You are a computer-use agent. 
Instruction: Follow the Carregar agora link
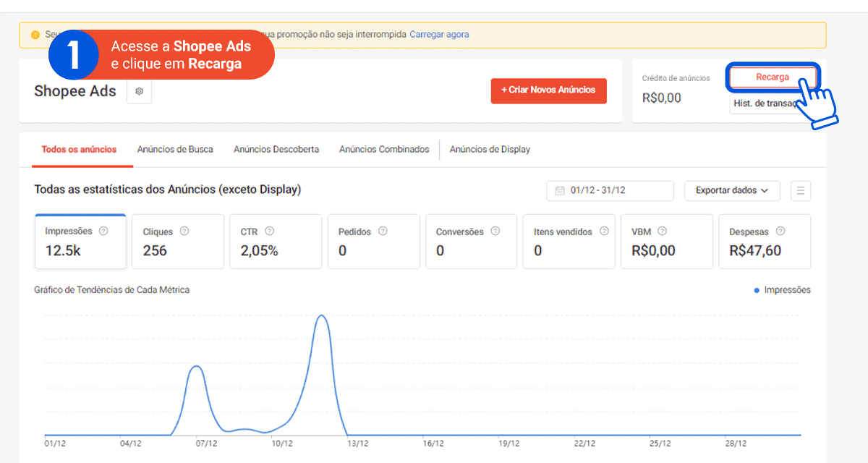439,34
